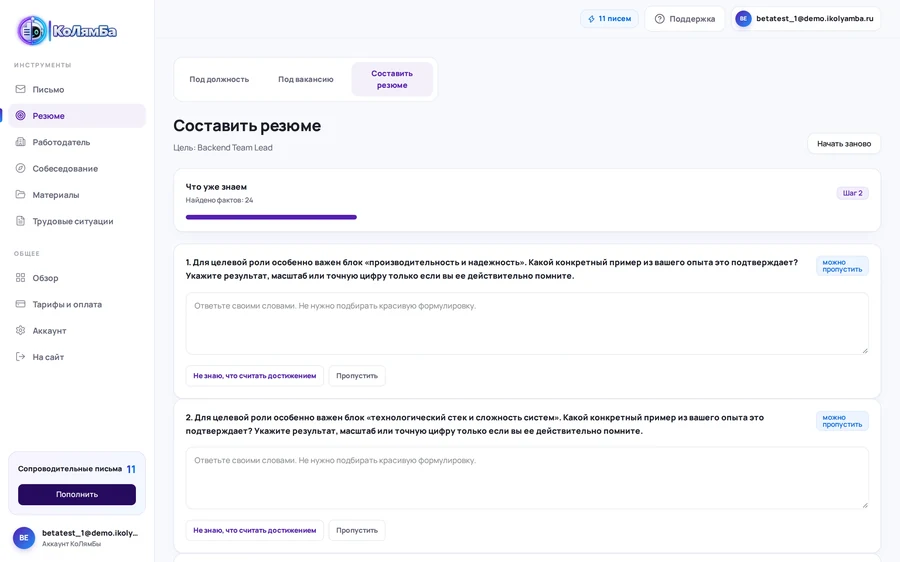
Task: Click the grid icon next to Обзор
Action: [x=21, y=278]
